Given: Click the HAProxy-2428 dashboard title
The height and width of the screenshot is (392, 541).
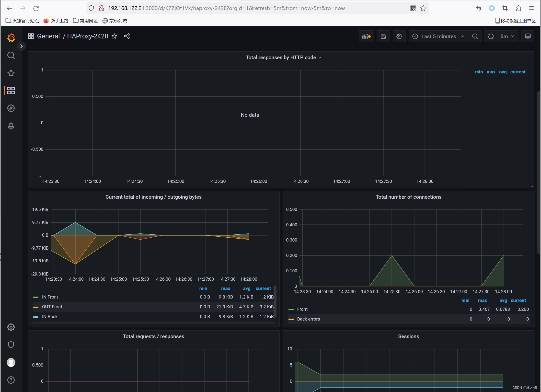Looking at the screenshot, I should point(88,36).
